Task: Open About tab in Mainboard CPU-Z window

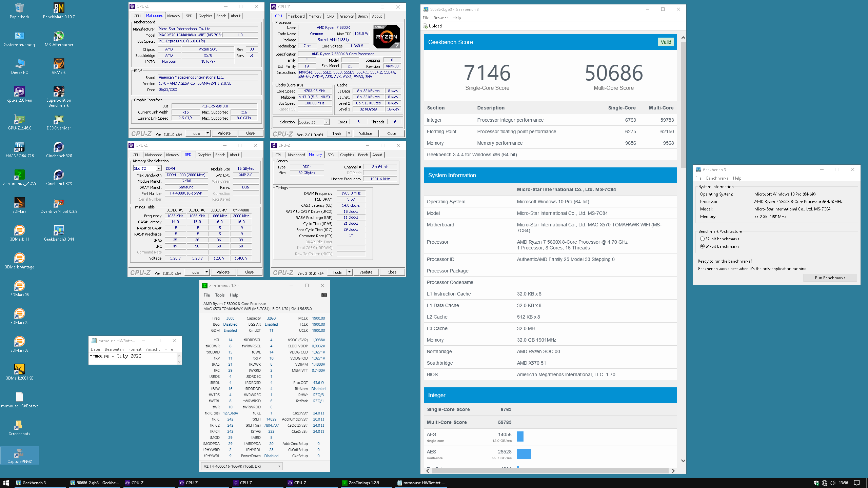Action: tap(236, 16)
